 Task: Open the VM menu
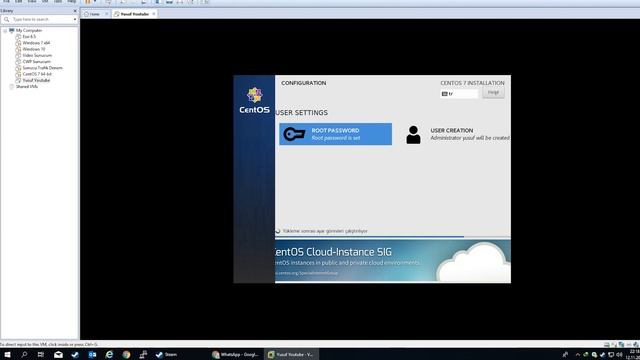[45, 2]
